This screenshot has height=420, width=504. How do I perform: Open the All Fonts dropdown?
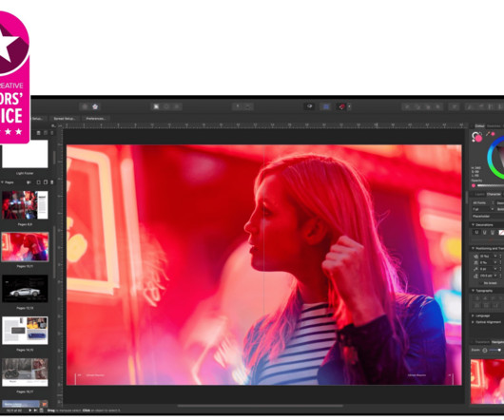click(x=482, y=203)
